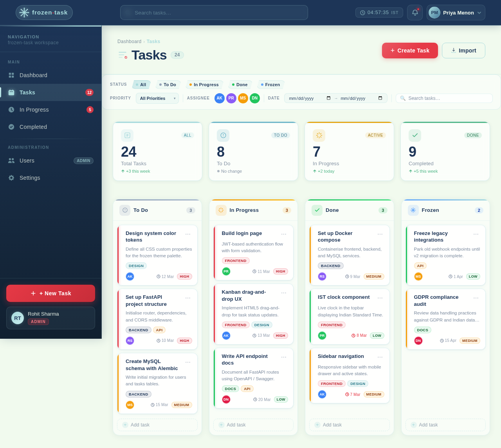Screen dimensions: 501x448
Task: Open the start date calendar picker
Action: pyautogui.click(x=328, y=98)
